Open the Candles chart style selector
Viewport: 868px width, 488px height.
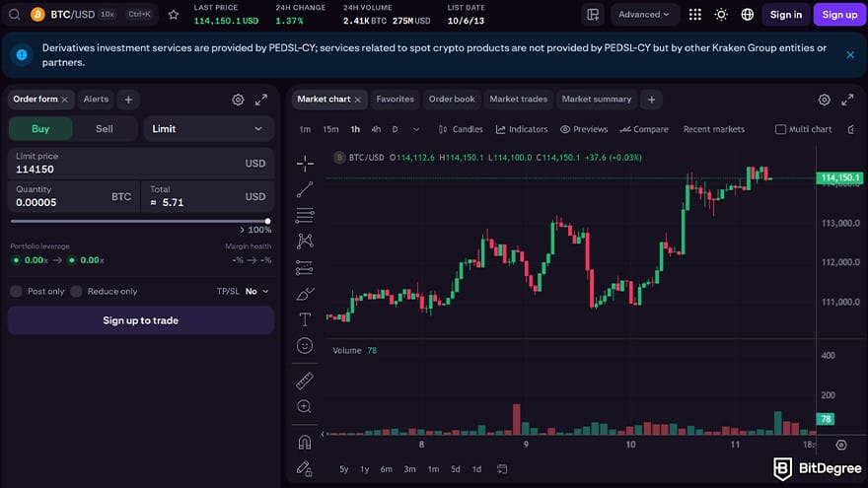pyautogui.click(x=461, y=129)
